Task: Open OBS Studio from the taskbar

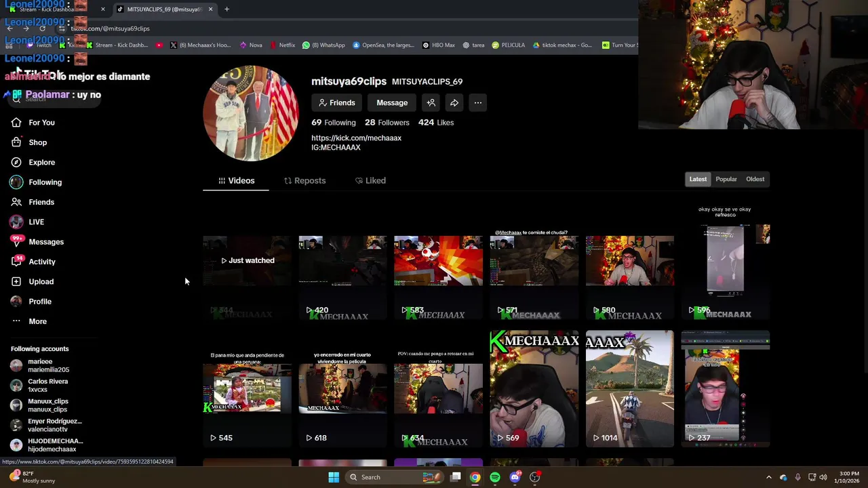Action: click(x=534, y=477)
